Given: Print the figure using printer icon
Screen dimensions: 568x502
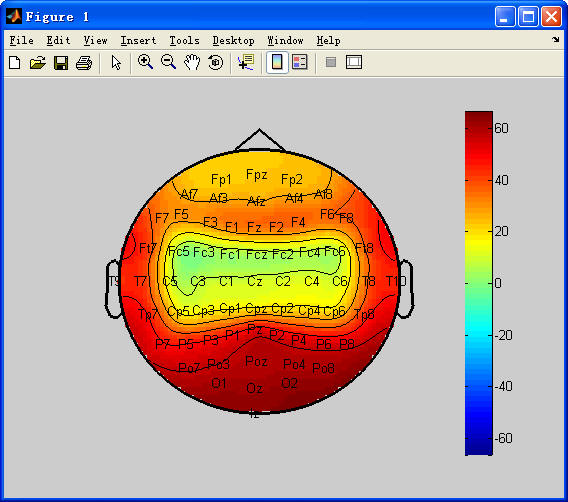Looking at the screenshot, I should click(x=84, y=63).
